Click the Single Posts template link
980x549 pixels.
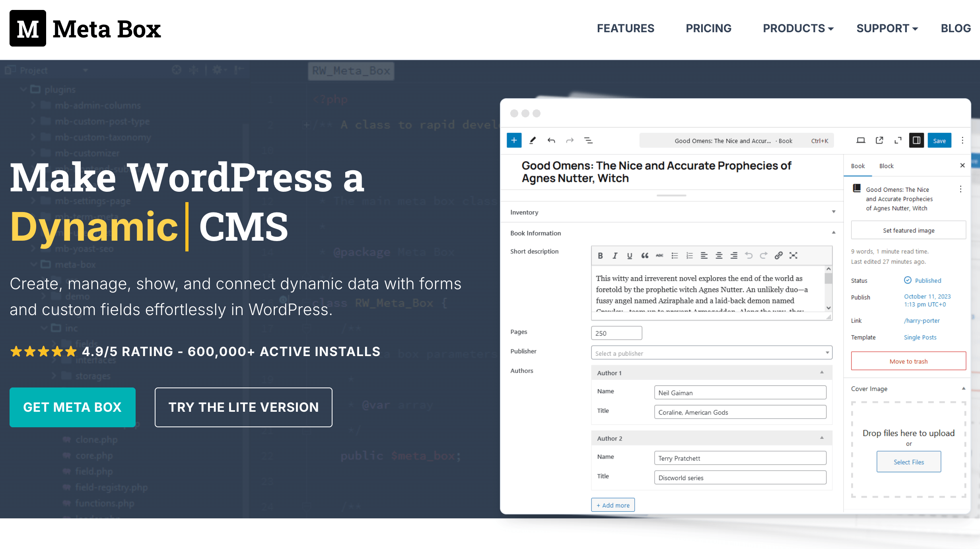click(920, 337)
